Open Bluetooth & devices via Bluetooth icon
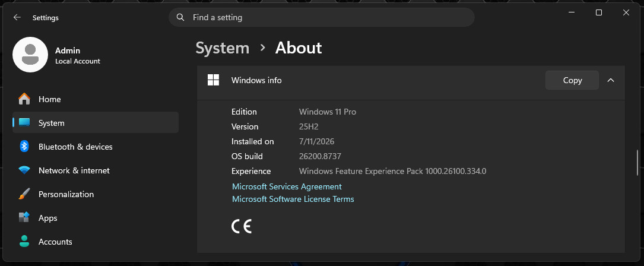 [24, 147]
